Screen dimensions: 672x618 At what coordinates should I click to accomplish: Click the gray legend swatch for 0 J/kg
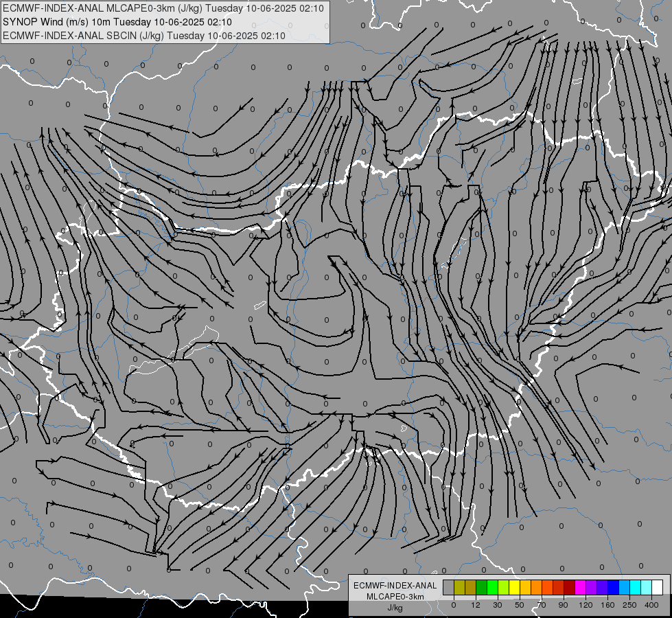click(449, 587)
